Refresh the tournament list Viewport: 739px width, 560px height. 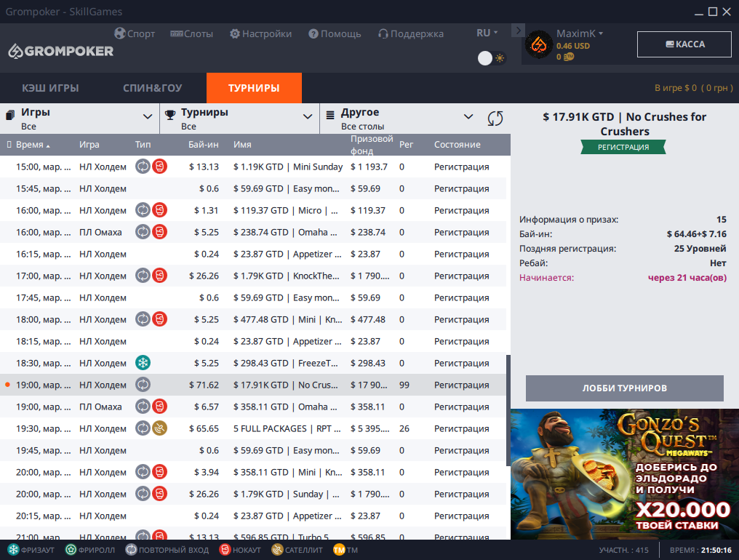point(495,119)
